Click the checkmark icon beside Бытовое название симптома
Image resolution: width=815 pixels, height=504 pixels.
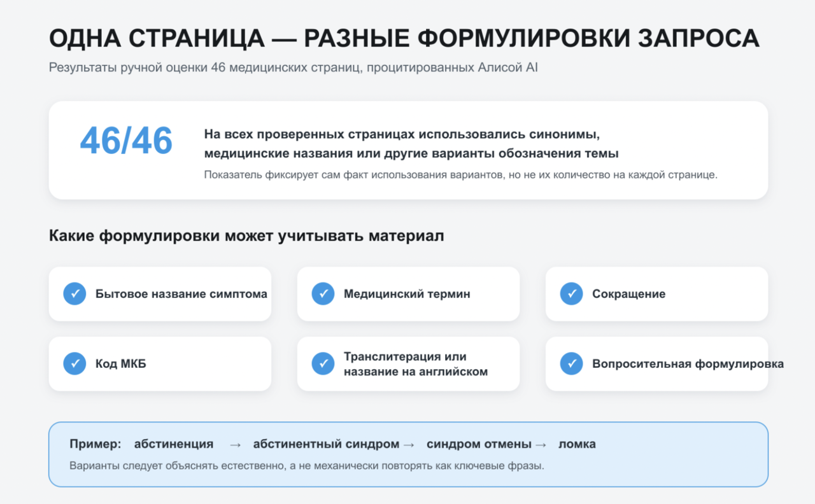pos(74,294)
